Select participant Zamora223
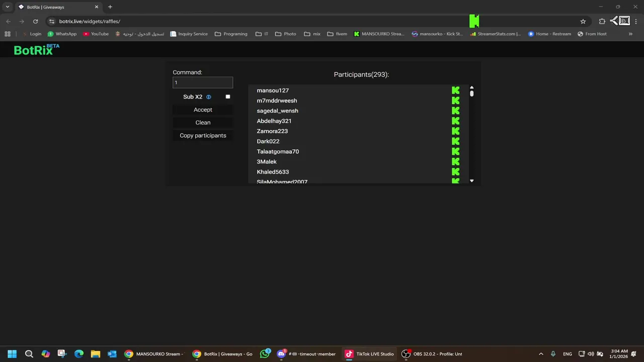The width and height of the screenshot is (644, 362). coord(272,131)
